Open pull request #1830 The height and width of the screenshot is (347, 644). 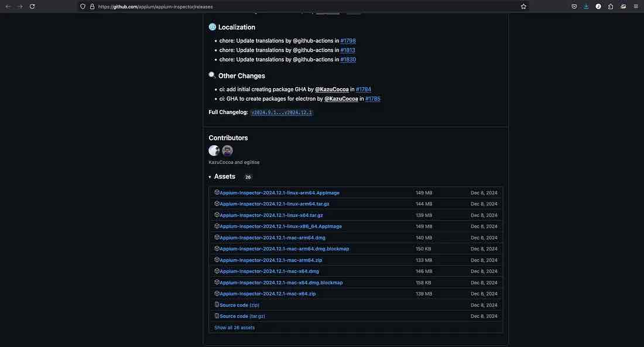(348, 60)
